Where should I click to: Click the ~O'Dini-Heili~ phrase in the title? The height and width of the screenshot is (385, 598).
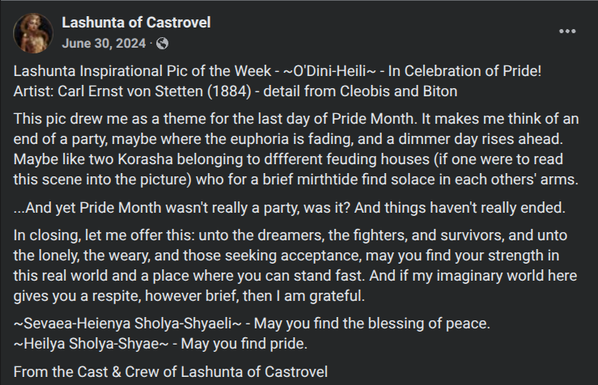pyautogui.click(x=330, y=71)
